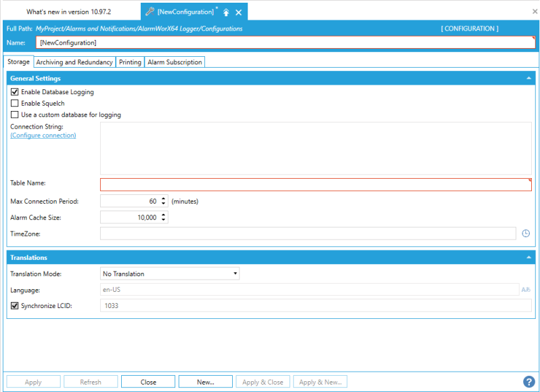Increase Max Connection Period with up arrow
Screen dimensions: 540x392
(164, 199)
